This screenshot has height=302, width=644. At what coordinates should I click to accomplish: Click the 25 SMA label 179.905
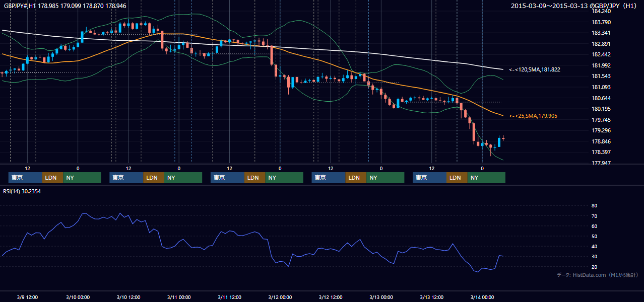(x=533, y=116)
